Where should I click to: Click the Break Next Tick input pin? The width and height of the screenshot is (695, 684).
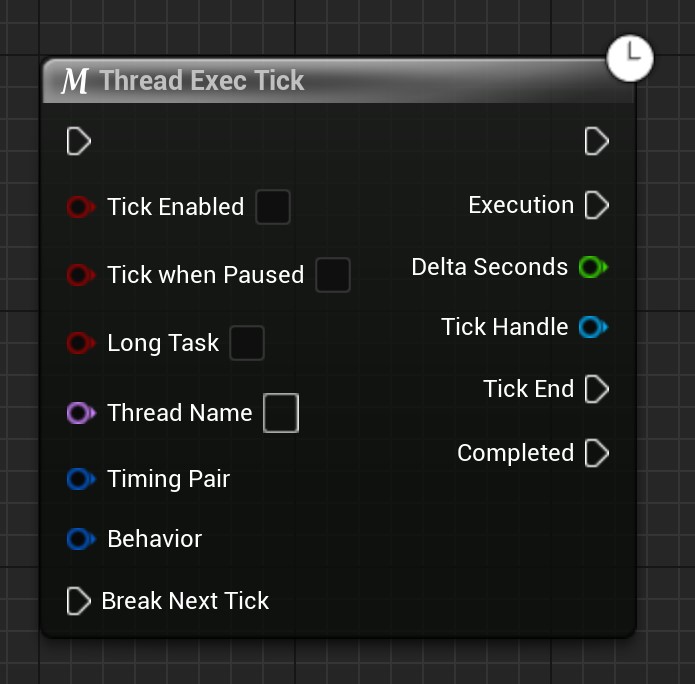pos(79,601)
